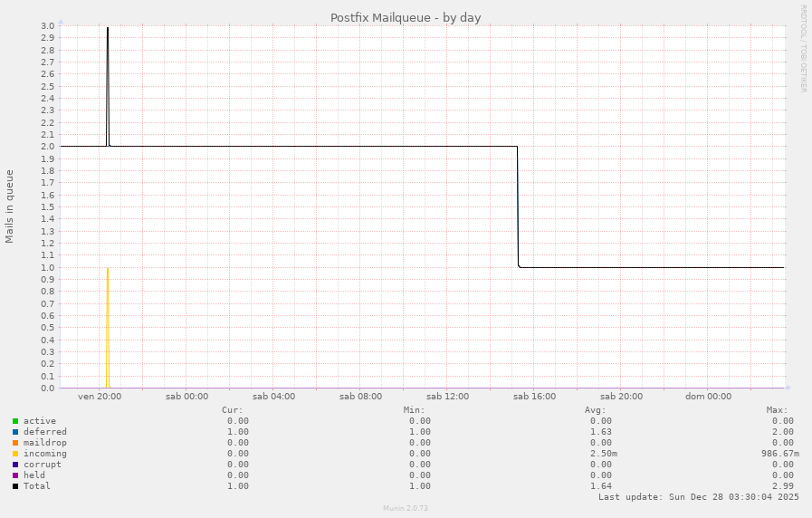The image size is (812, 518).
Task: Click the 'dom 00:00' x-axis label
Action: pos(709,397)
